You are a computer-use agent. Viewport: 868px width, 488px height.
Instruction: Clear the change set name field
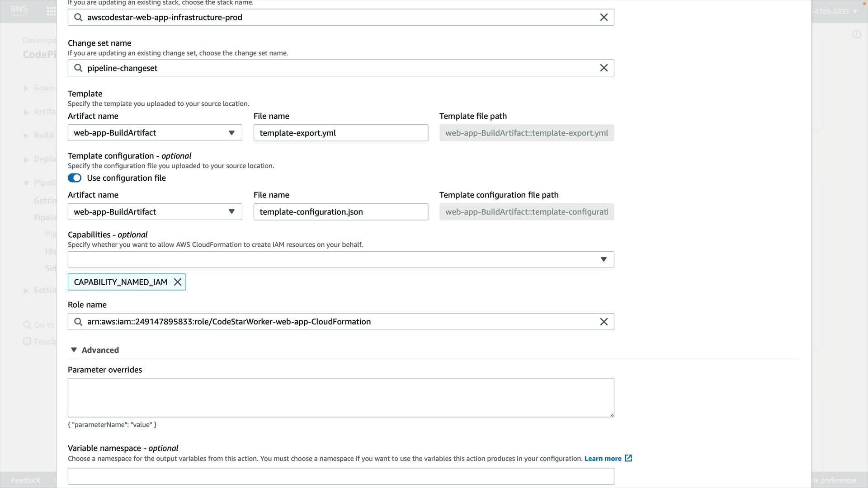point(604,68)
